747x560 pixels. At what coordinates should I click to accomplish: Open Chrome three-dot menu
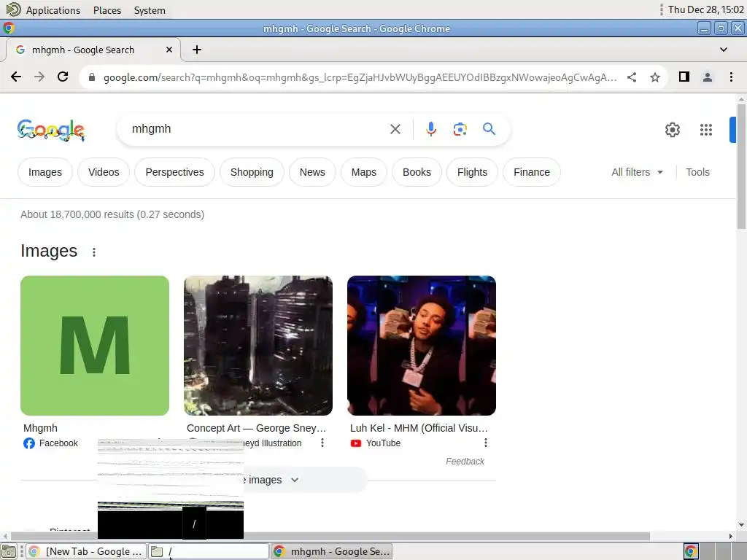(x=731, y=77)
